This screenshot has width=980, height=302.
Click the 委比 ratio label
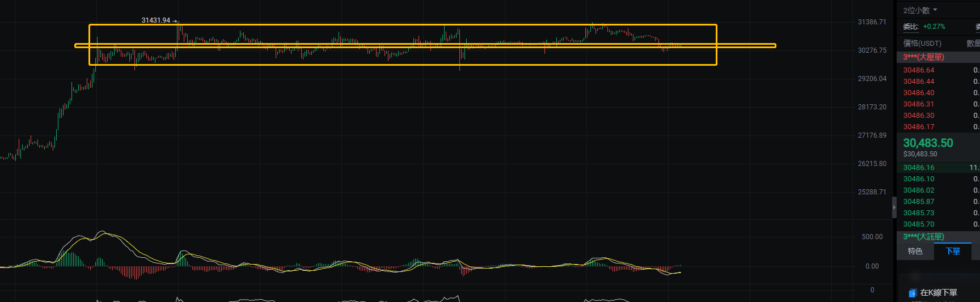(x=910, y=27)
